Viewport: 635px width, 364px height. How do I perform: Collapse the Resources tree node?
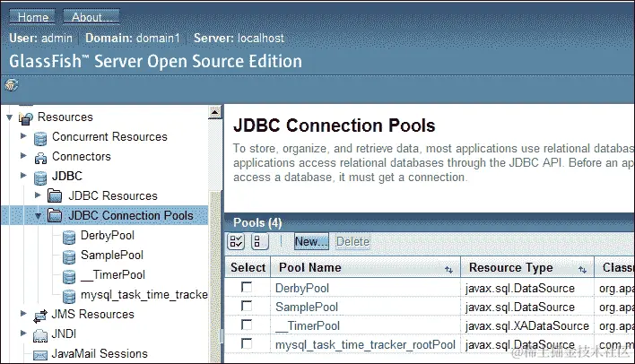[10, 117]
